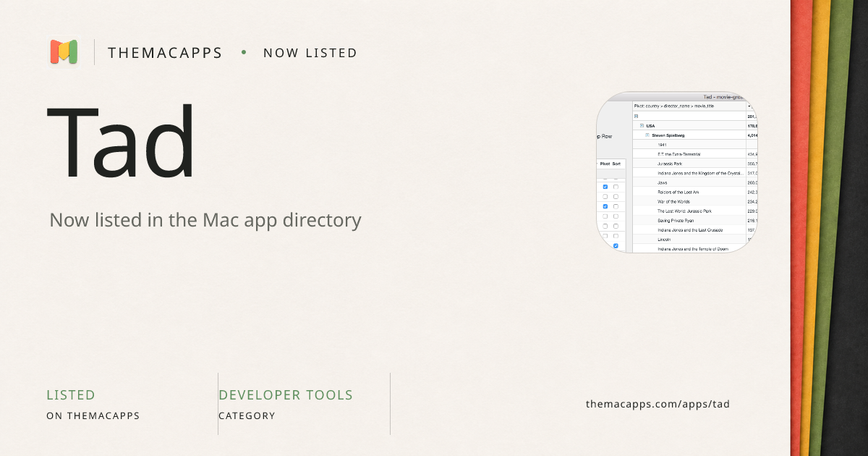This screenshot has width=868, height=456.
Task: Uncheck the checked Sort column checkbox
Action: point(616,246)
